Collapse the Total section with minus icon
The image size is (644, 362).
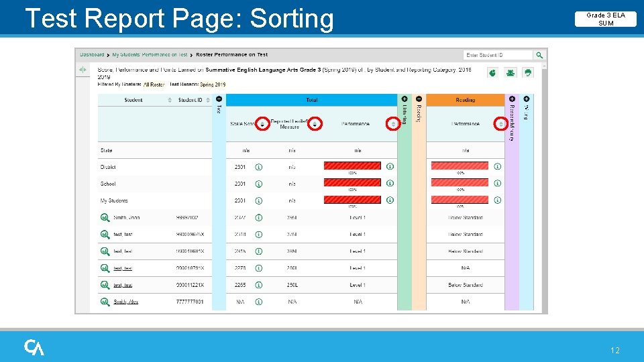pos(219,99)
